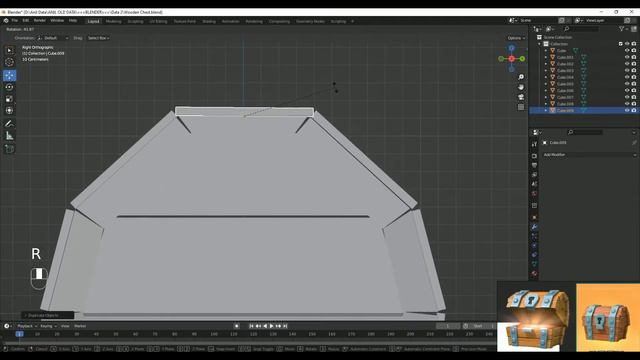Screen dimensions: 640x360
Task: Click the pan view hand icon
Action: click(x=521, y=87)
